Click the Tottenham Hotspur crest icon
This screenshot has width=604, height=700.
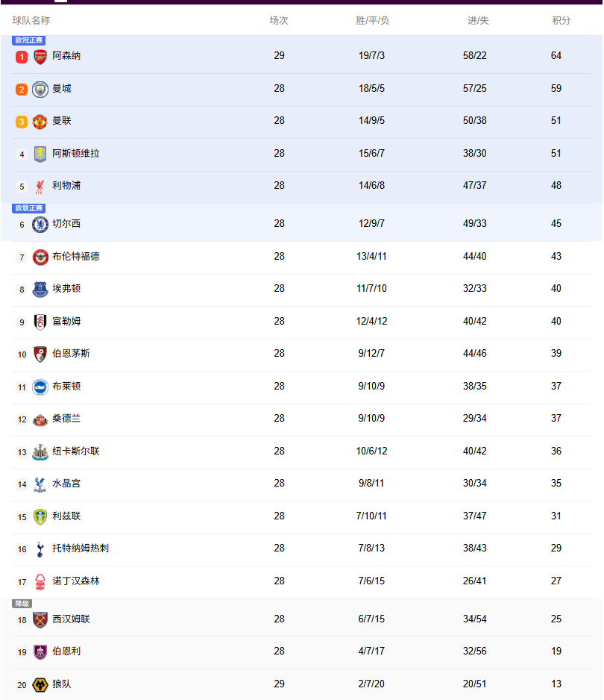(40, 549)
